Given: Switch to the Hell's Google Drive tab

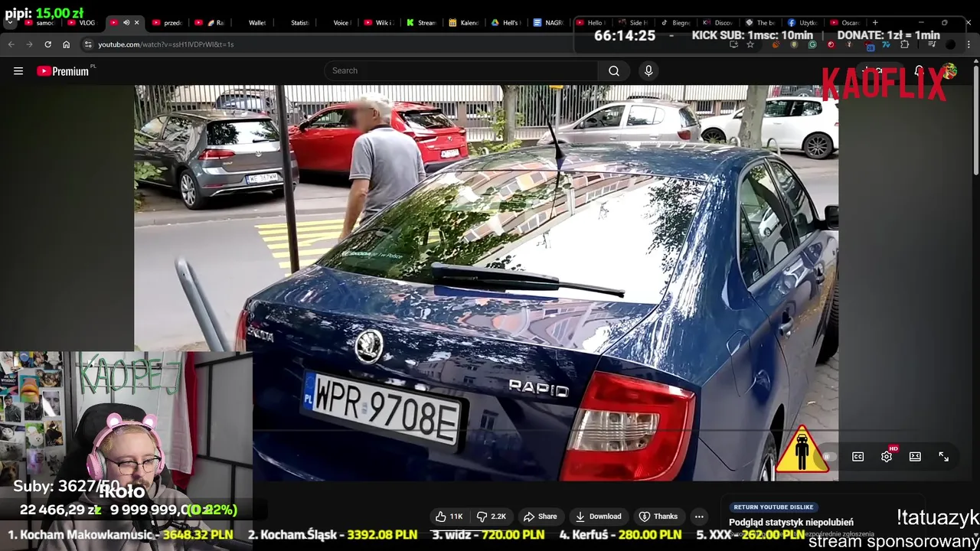Looking at the screenshot, I should pos(505,23).
